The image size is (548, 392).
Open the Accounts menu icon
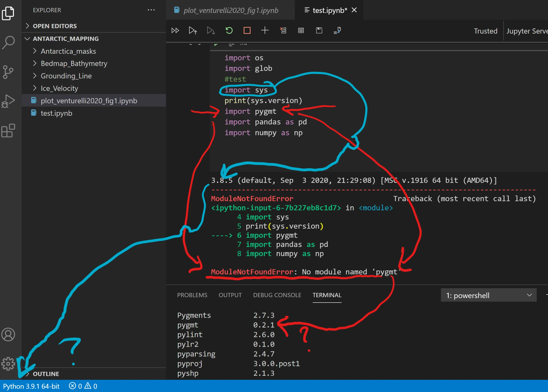click(x=8, y=334)
